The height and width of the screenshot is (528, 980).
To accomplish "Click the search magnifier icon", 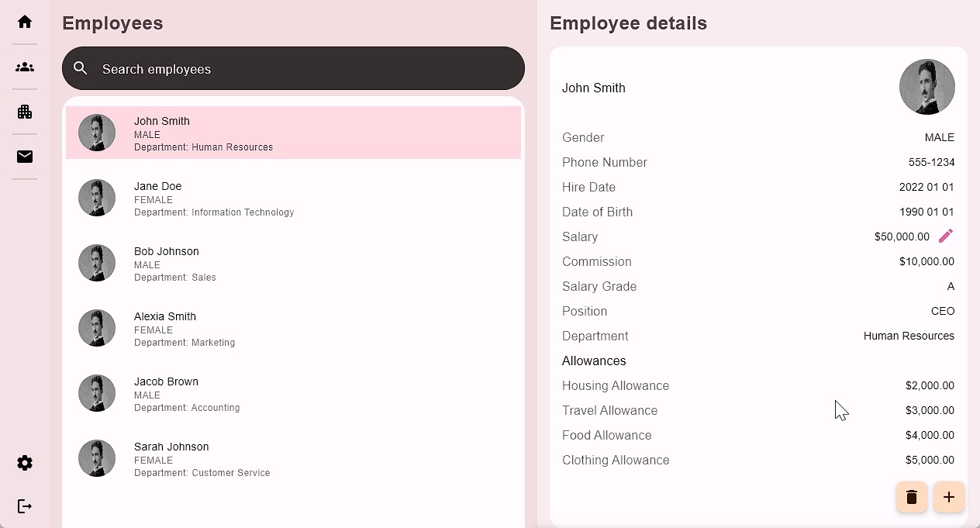I will pyautogui.click(x=81, y=68).
